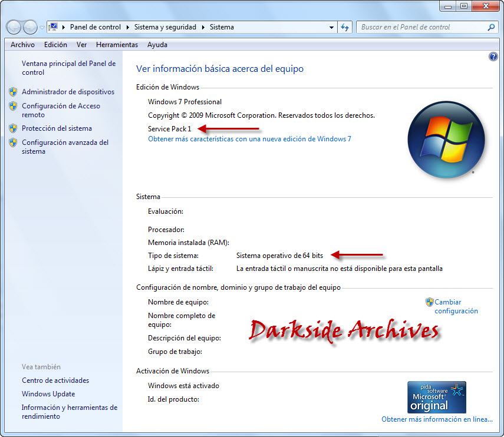Open the Herramientas menu
This screenshot has width=504, height=437.
point(117,45)
